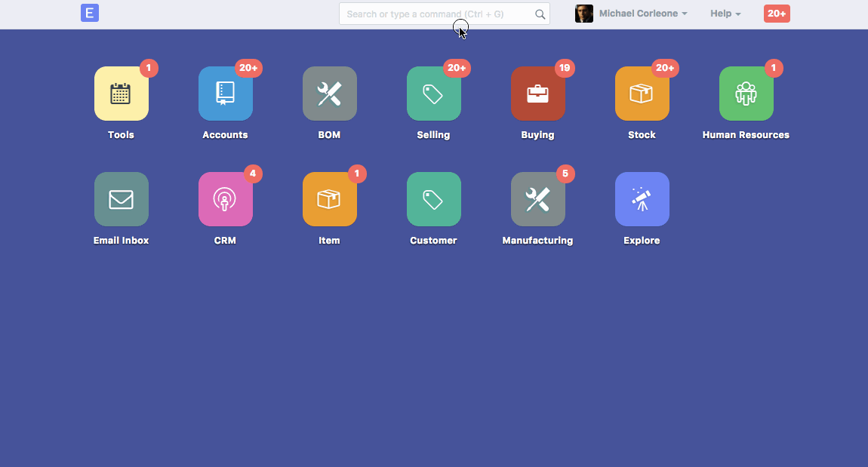Click the Item badge showing 1
Viewport: 868px width, 467px height.
pos(357,174)
